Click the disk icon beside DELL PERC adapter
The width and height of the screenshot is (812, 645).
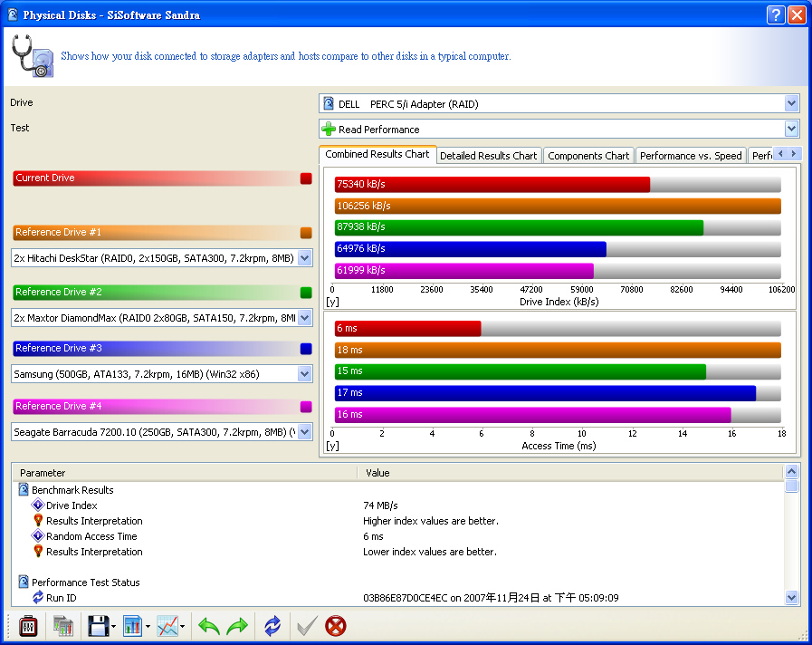click(x=329, y=103)
